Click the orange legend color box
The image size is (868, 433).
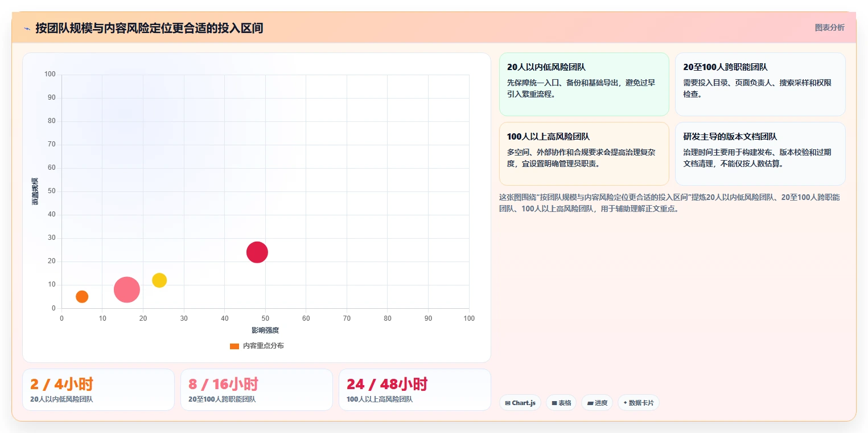(x=235, y=346)
